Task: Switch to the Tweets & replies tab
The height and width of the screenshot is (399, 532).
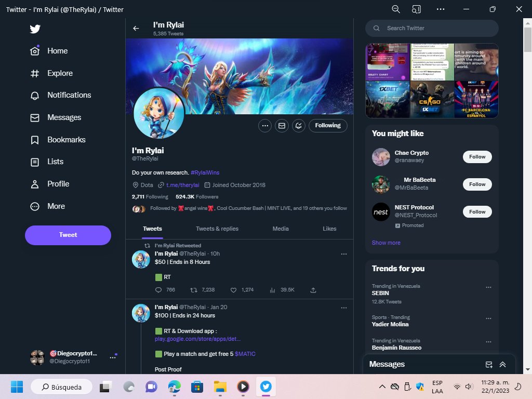Action: 217,229
